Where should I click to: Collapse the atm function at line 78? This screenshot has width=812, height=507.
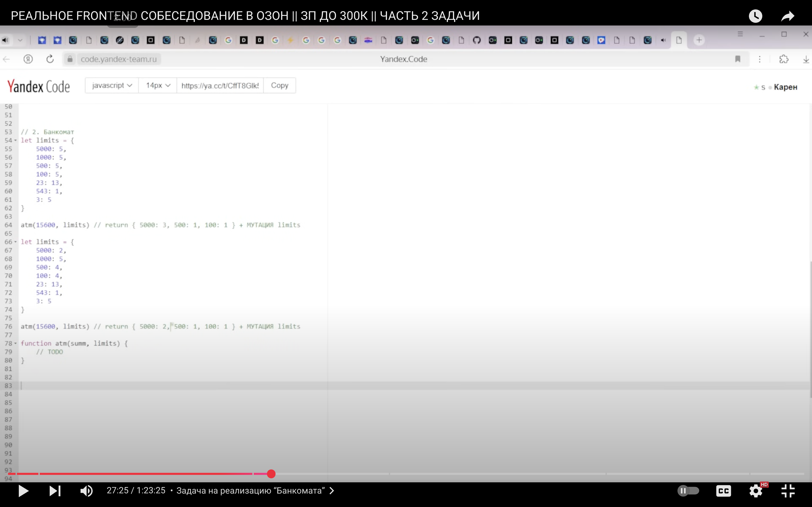15,343
